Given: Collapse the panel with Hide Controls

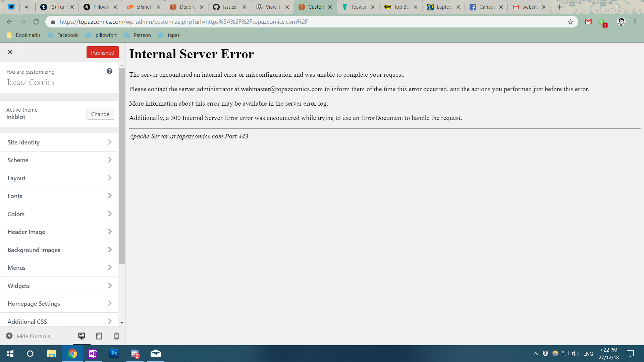Looking at the screenshot, I should point(28,336).
